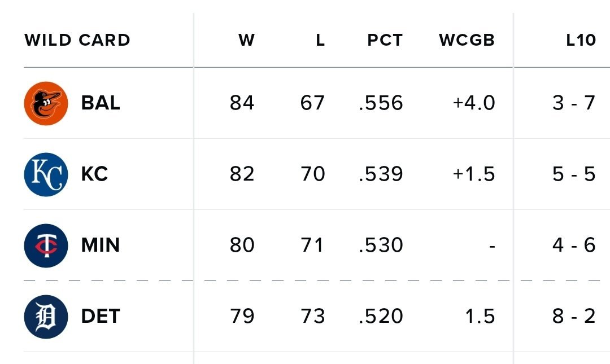Sort by the WCGB column header
This screenshot has width=610, height=364.
point(467,41)
